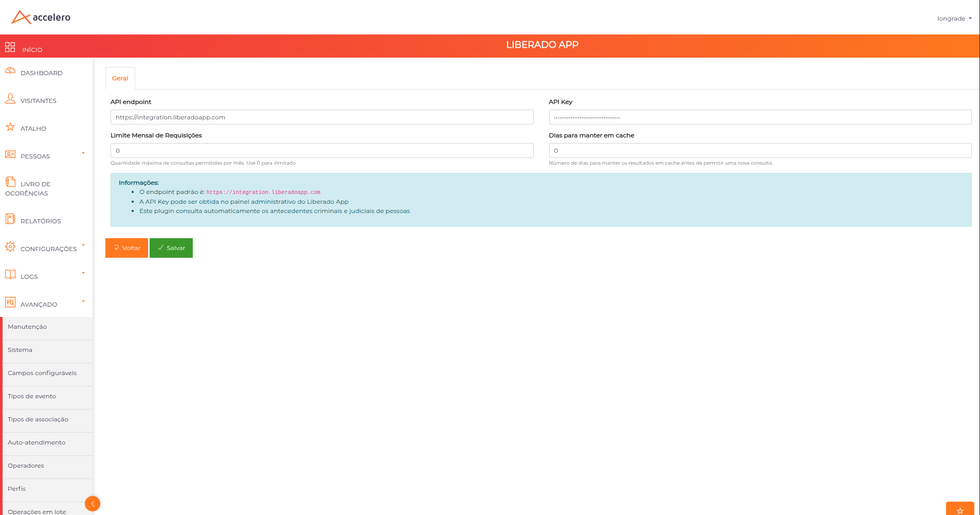Click the pink endpoint URL in Informações
The height and width of the screenshot is (515, 980).
263,192
